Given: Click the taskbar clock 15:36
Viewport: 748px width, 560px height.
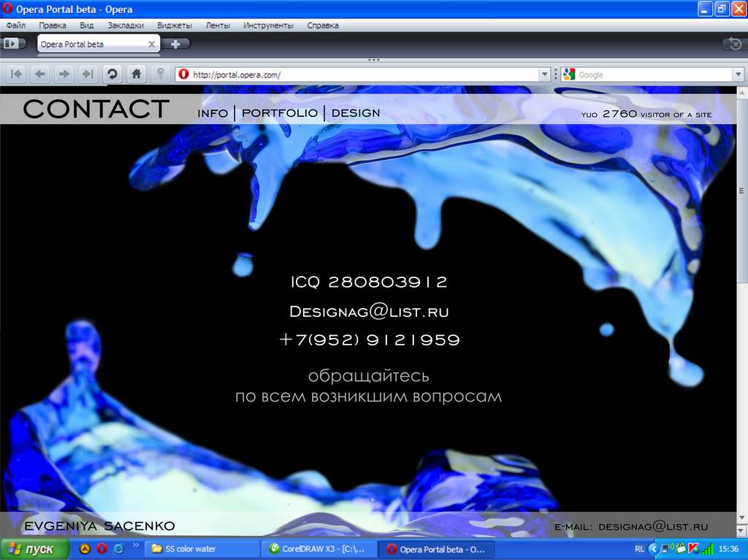Looking at the screenshot, I should pyautogui.click(x=728, y=549).
